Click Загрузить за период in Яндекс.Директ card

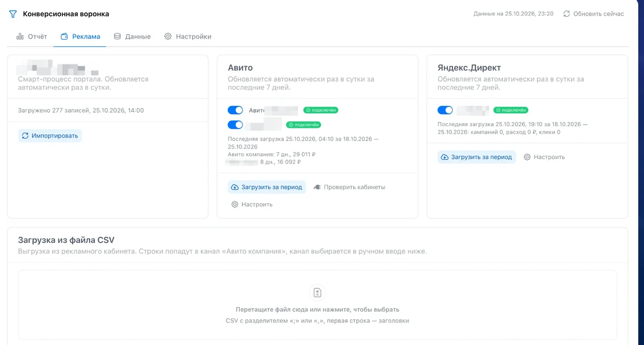pos(477,157)
